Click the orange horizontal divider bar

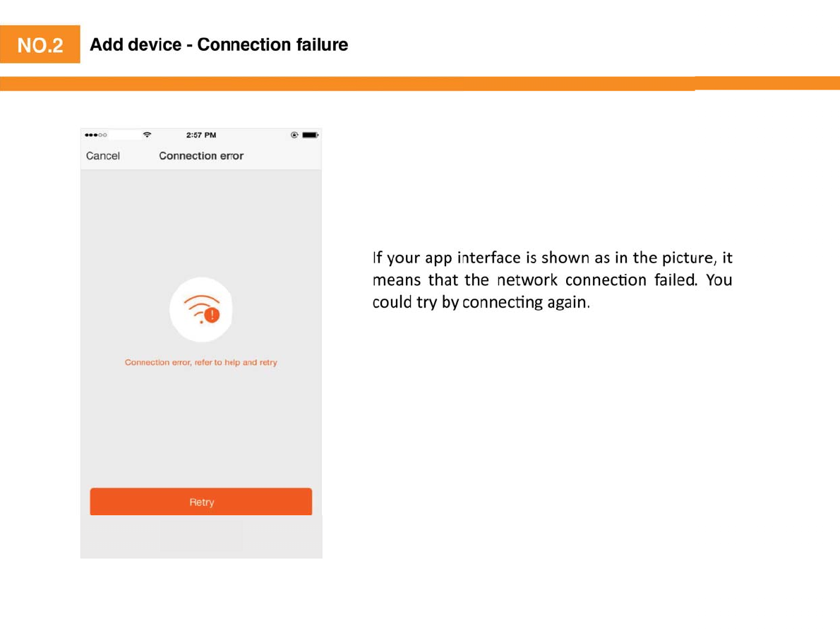pyautogui.click(x=420, y=83)
